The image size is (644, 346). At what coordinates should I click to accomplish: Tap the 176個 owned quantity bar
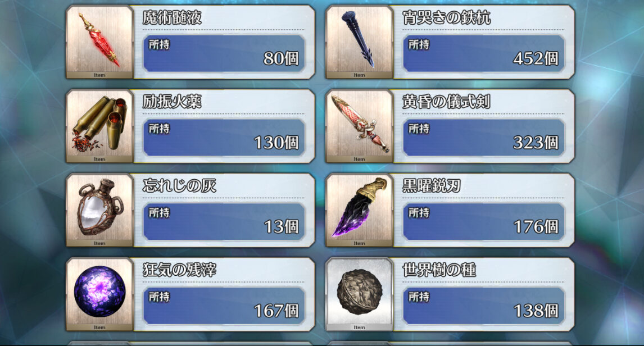click(x=483, y=222)
